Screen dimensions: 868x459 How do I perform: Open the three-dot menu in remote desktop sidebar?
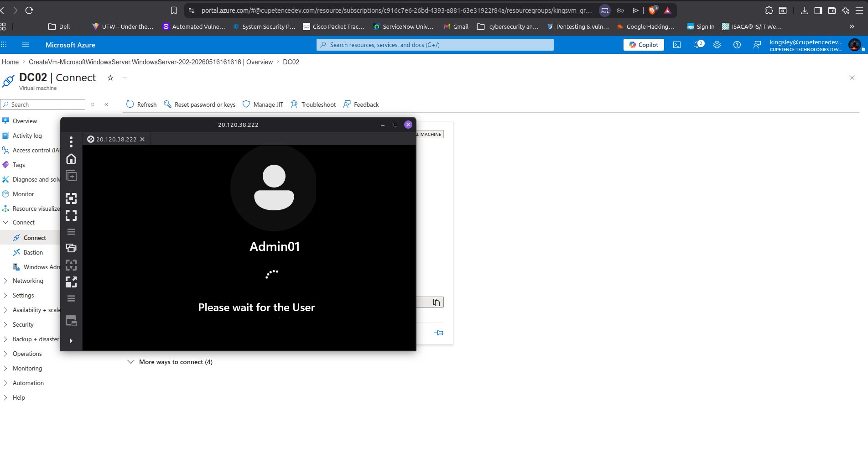(x=71, y=142)
